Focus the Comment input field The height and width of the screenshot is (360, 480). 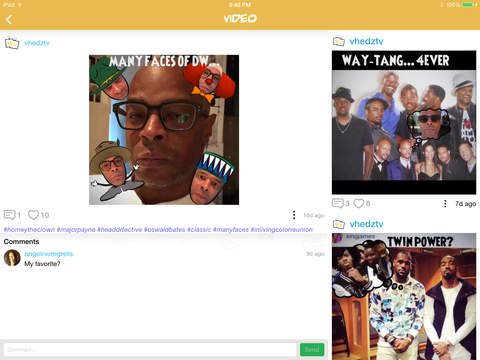coord(150,349)
